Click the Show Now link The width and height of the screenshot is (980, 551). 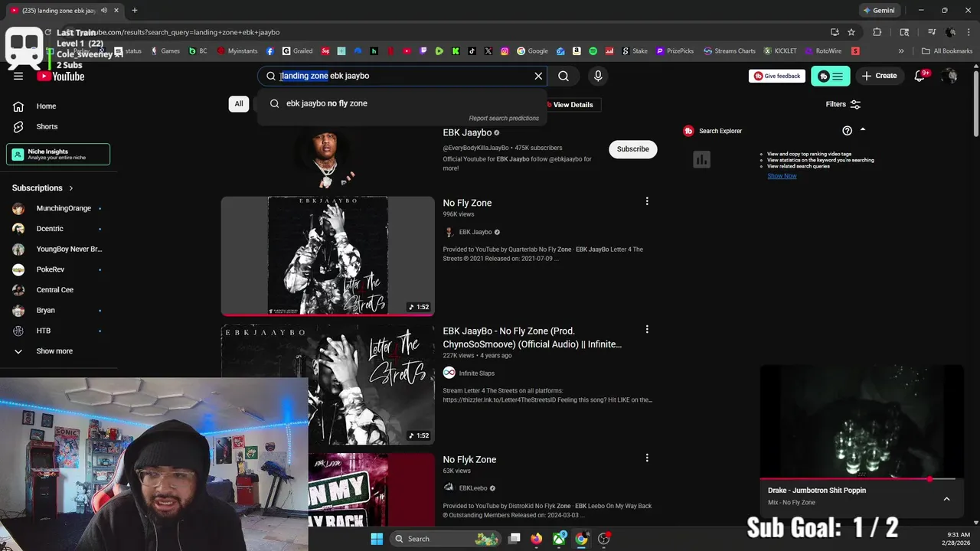pos(782,176)
